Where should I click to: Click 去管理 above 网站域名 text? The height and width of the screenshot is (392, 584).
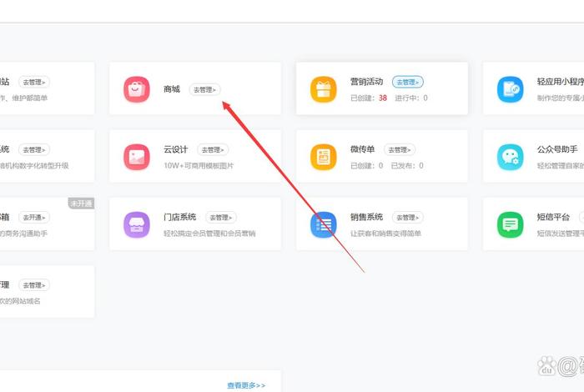coord(34,285)
